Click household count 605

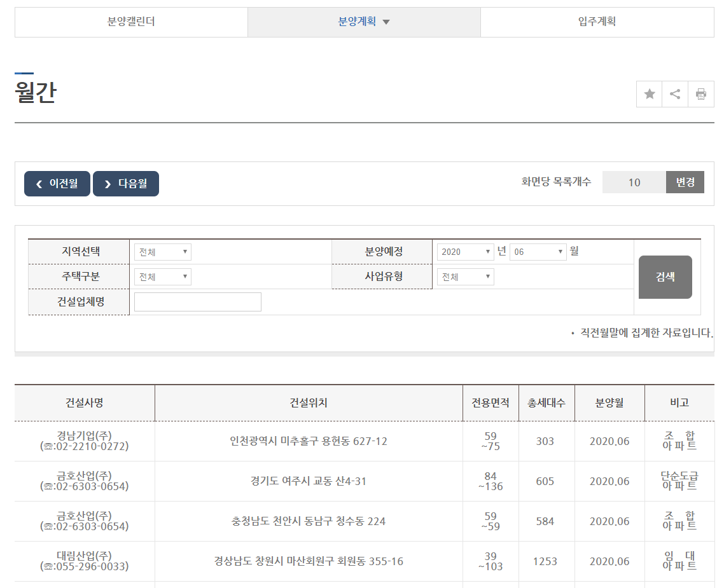[x=545, y=481]
